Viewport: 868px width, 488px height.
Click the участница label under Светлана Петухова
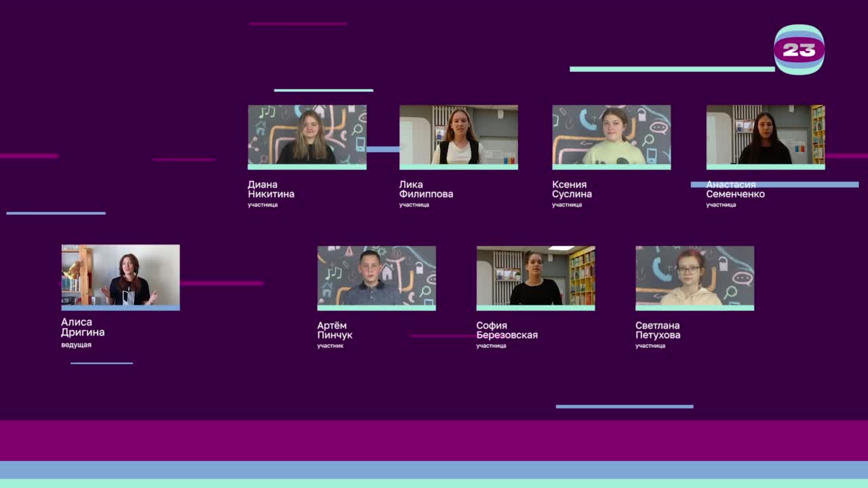pos(650,346)
